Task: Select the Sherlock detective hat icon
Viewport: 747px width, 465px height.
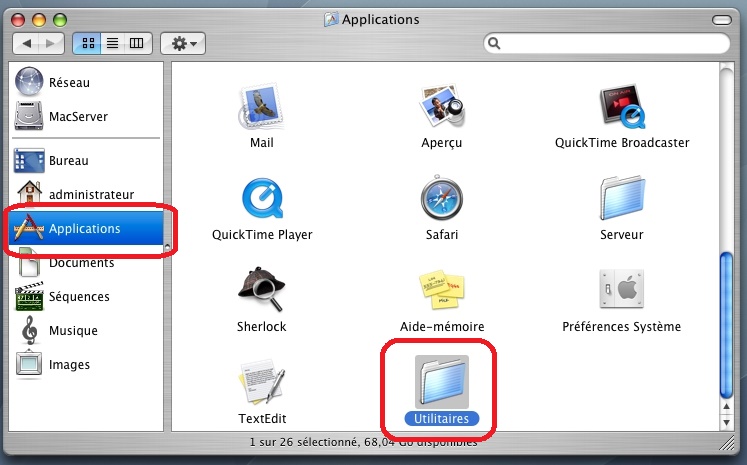Action: (x=261, y=289)
